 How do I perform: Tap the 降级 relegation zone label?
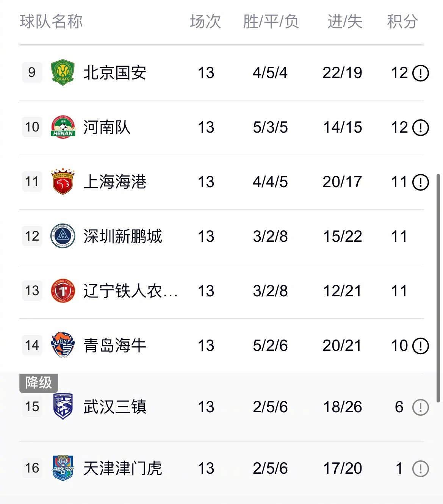click(39, 382)
